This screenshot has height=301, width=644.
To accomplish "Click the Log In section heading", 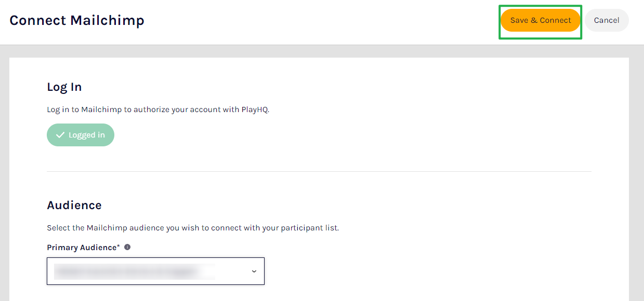I will 64,87.
